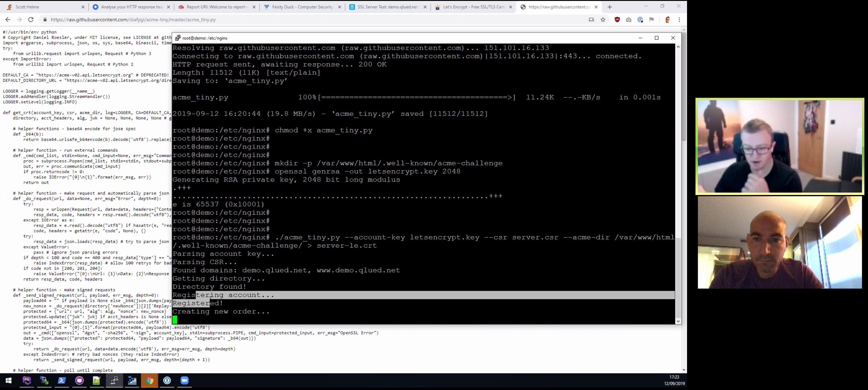Screen dimensions: 868x390
Task: Click the uBlock Origin extension icon
Action: 617,20
